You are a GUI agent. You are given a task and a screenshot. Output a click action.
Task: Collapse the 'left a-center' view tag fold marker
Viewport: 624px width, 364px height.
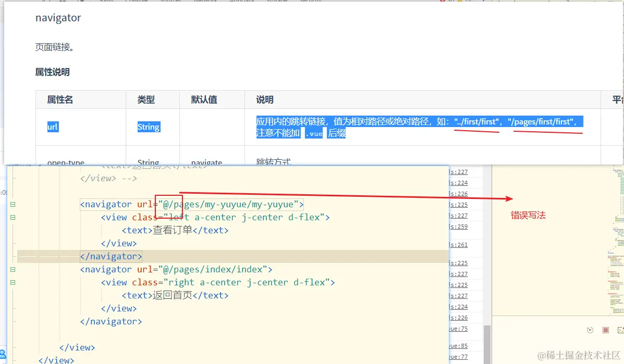point(13,217)
